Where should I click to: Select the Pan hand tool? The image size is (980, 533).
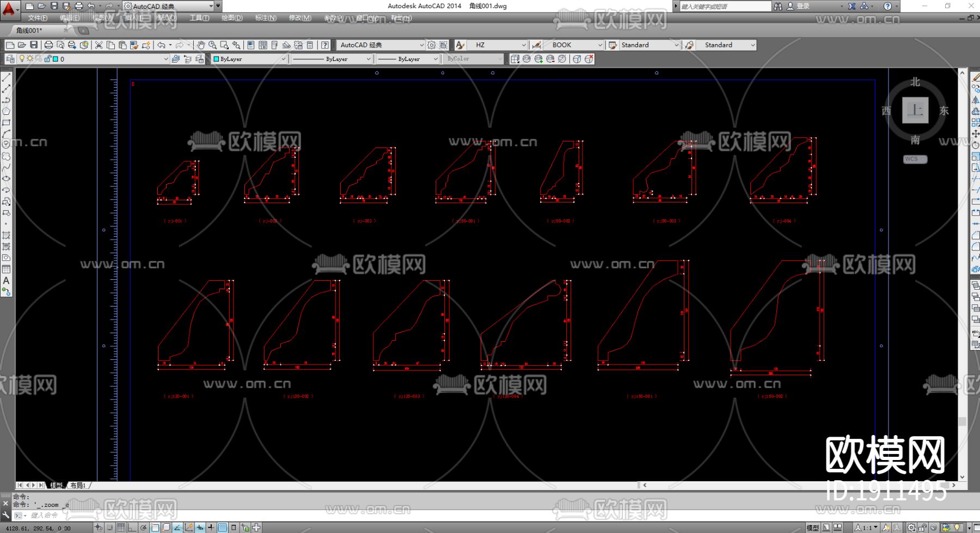click(x=201, y=45)
